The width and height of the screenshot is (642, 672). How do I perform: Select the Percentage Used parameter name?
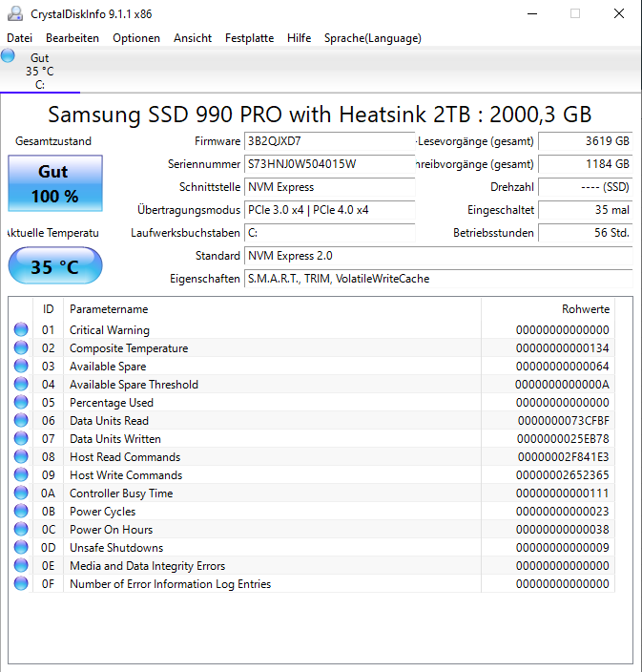pyautogui.click(x=112, y=403)
